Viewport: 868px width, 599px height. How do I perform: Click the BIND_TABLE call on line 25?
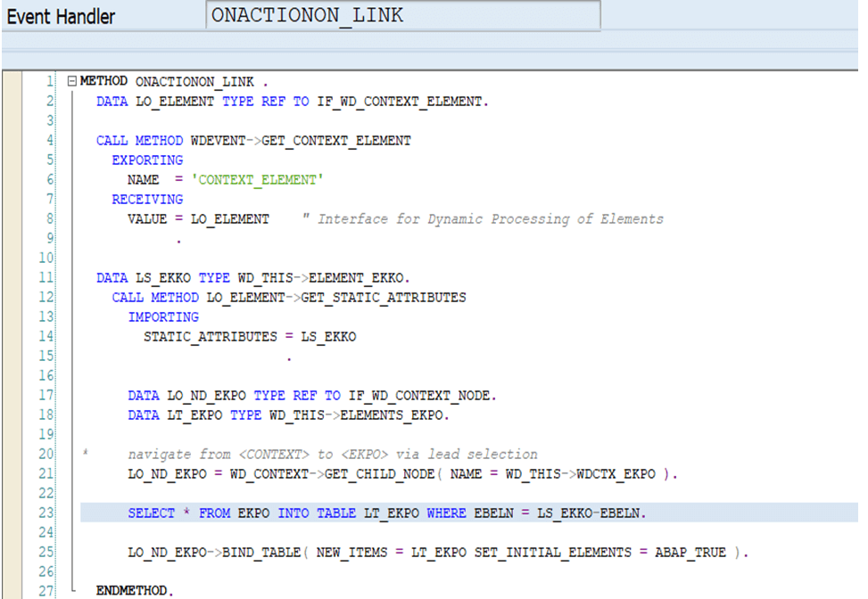(x=261, y=553)
